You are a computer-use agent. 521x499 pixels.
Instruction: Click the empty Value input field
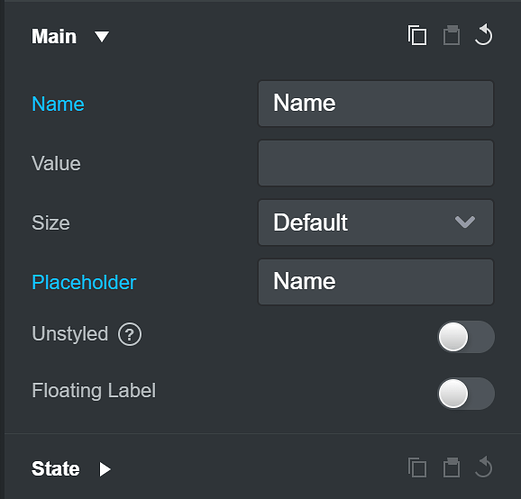click(x=376, y=163)
